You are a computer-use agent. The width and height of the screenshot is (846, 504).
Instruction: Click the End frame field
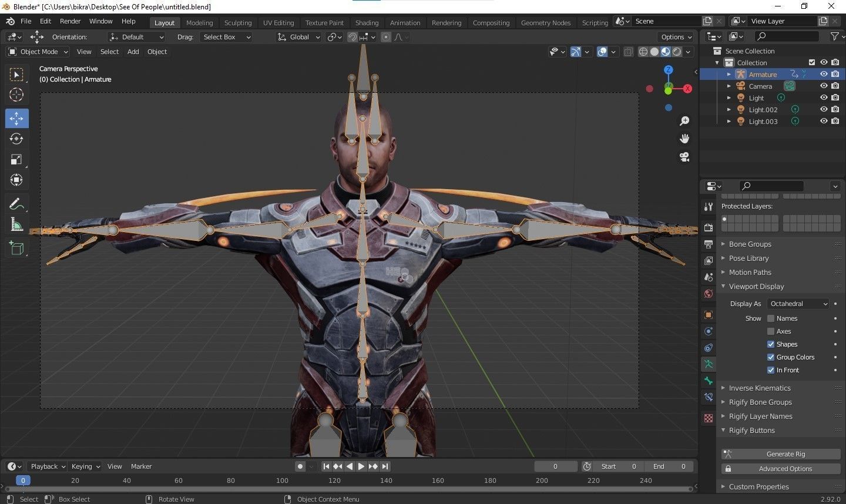pos(669,466)
